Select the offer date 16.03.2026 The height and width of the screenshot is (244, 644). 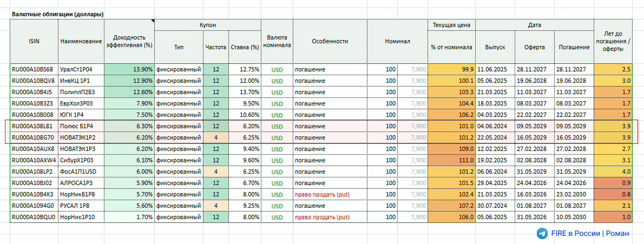coord(534,194)
